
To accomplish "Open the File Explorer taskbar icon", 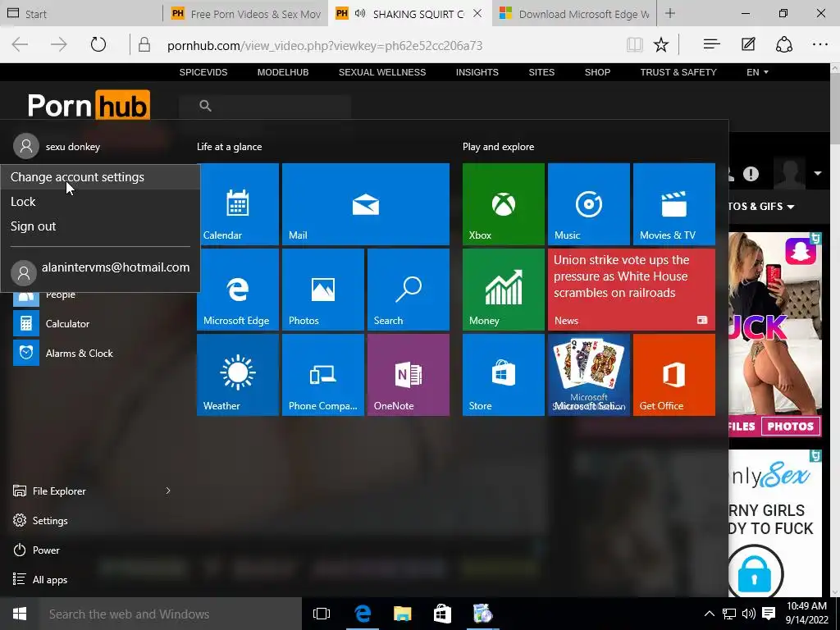I will (x=402, y=614).
